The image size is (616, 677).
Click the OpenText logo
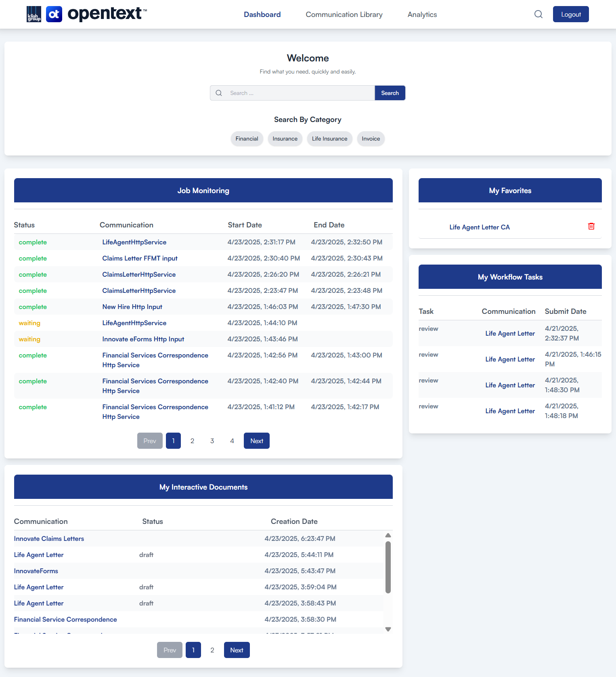[96, 14]
